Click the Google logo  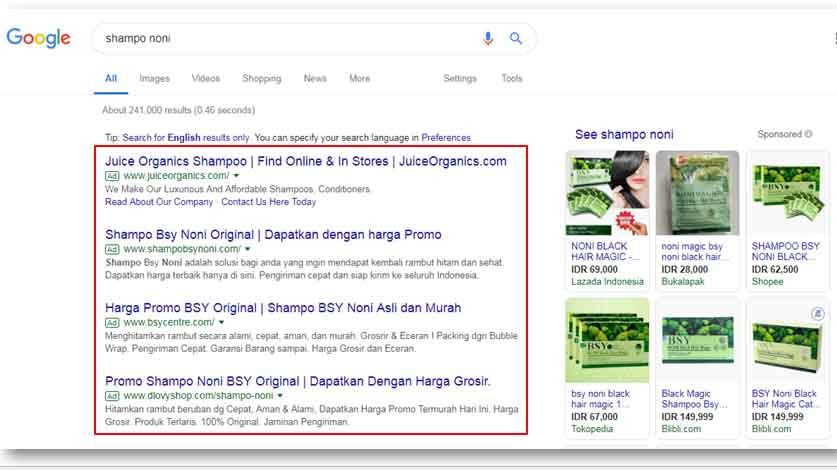(x=38, y=38)
